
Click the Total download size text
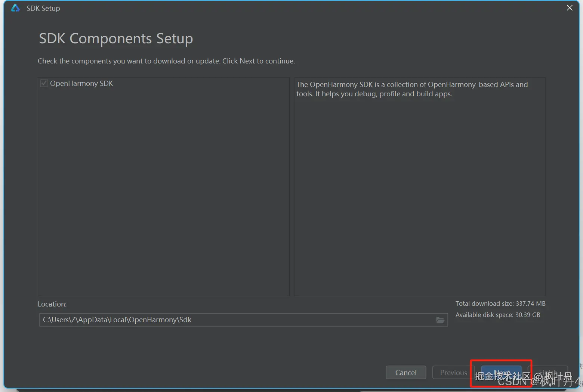tap(500, 304)
